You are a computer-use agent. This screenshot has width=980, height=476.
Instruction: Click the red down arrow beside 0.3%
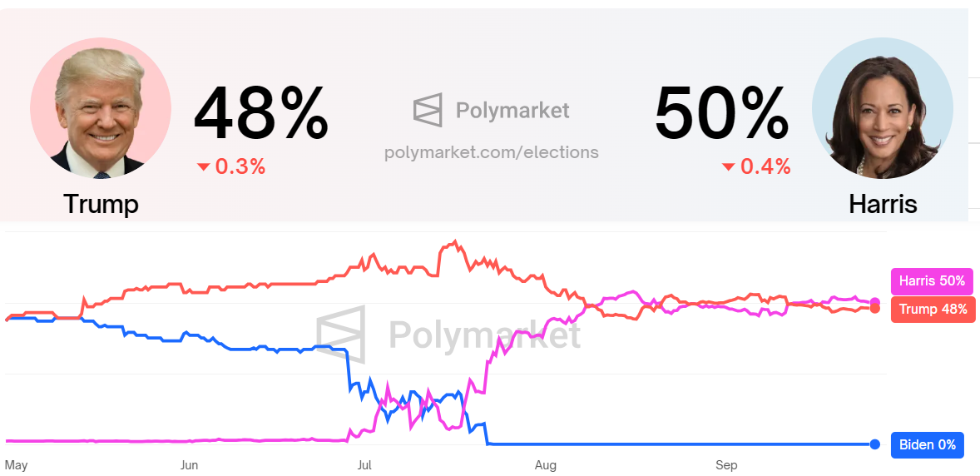204,167
